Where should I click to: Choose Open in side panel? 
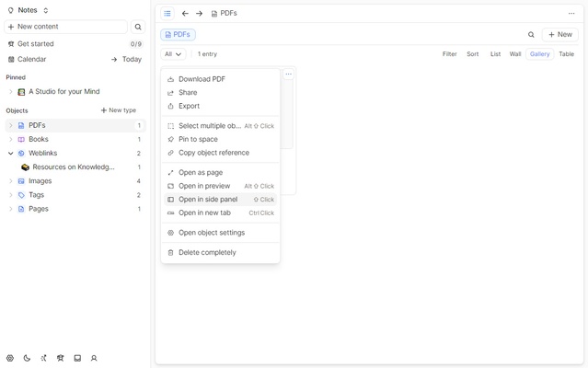(x=221, y=200)
